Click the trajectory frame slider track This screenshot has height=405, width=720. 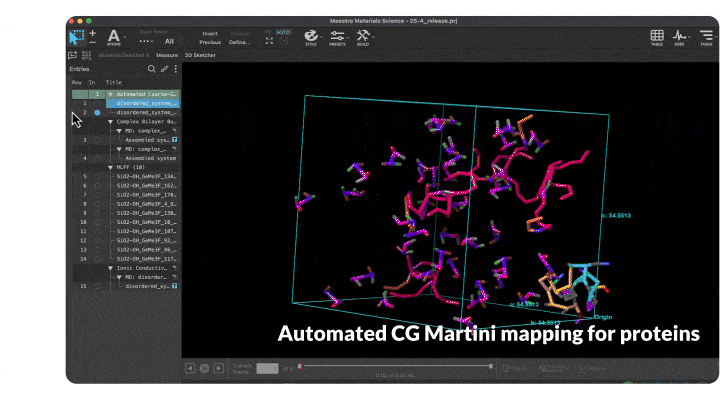point(395,366)
